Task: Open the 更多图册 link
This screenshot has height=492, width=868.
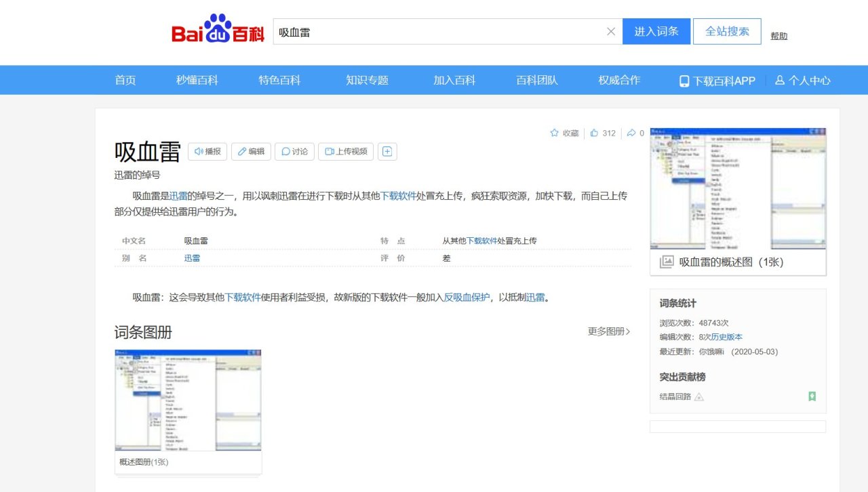Action: point(609,331)
